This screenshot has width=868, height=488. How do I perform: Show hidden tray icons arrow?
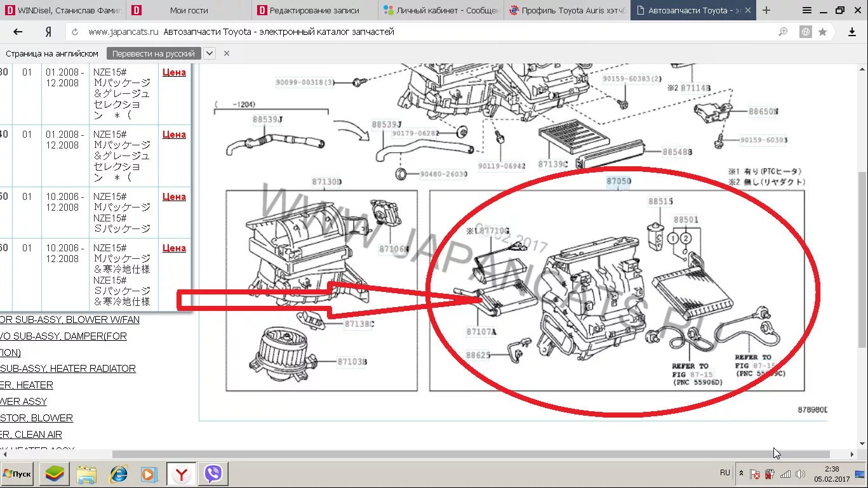741,473
